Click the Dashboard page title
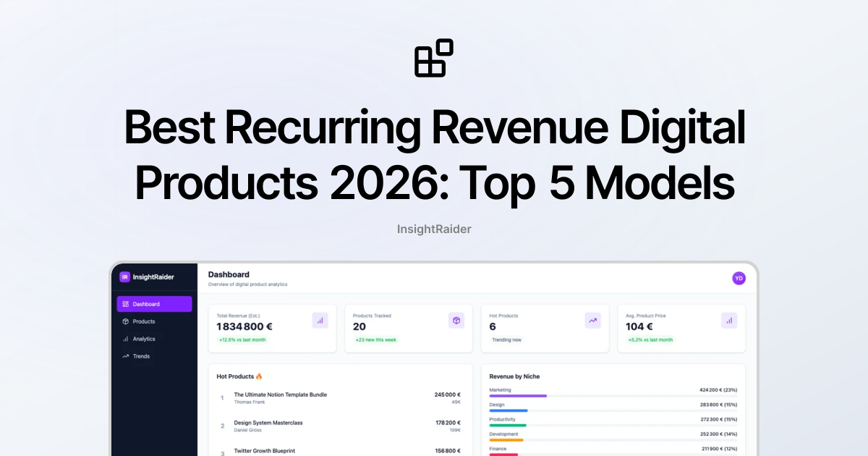The width and height of the screenshot is (868, 456). [229, 274]
